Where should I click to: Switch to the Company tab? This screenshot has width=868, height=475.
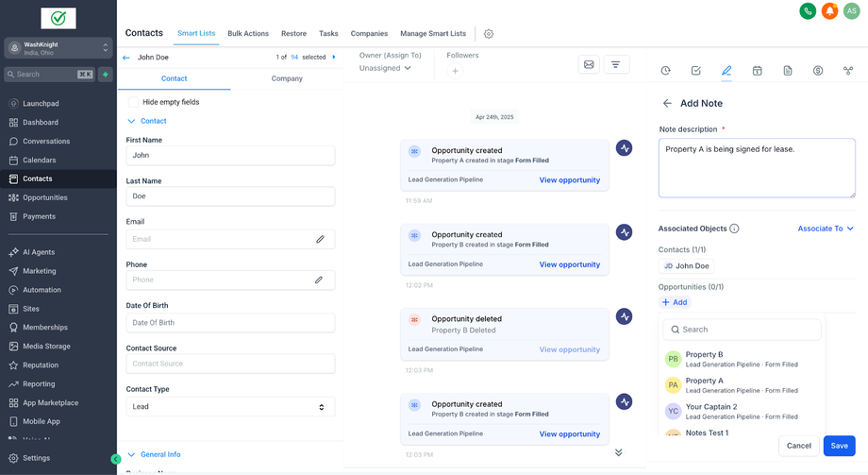click(x=287, y=78)
